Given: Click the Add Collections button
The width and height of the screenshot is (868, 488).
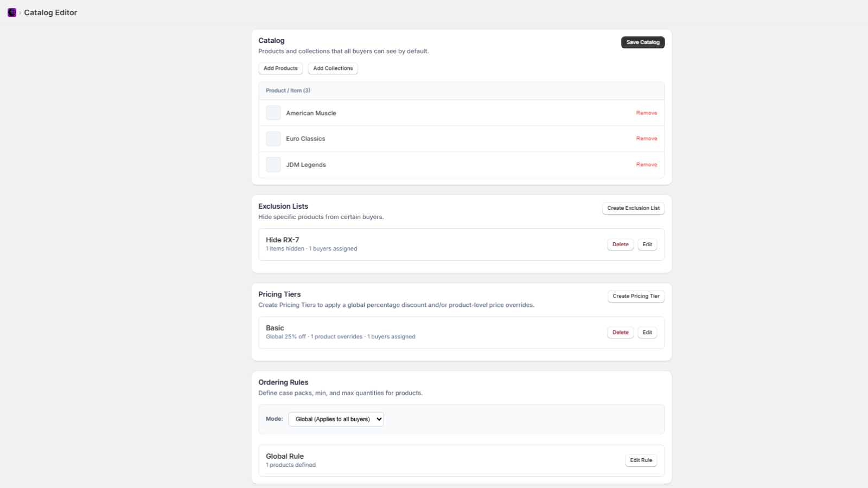Looking at the screenshot, I should coord(333,68).
